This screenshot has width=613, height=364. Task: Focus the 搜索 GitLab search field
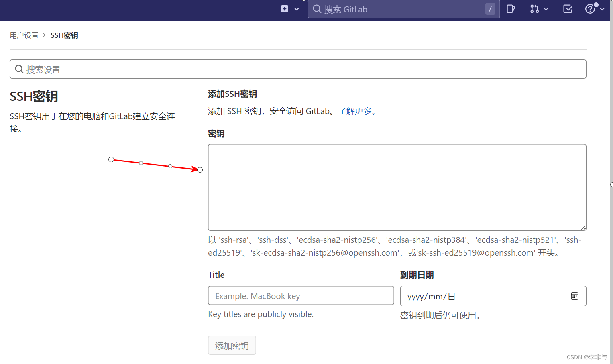pyautogui.click(x=403, y=9)
